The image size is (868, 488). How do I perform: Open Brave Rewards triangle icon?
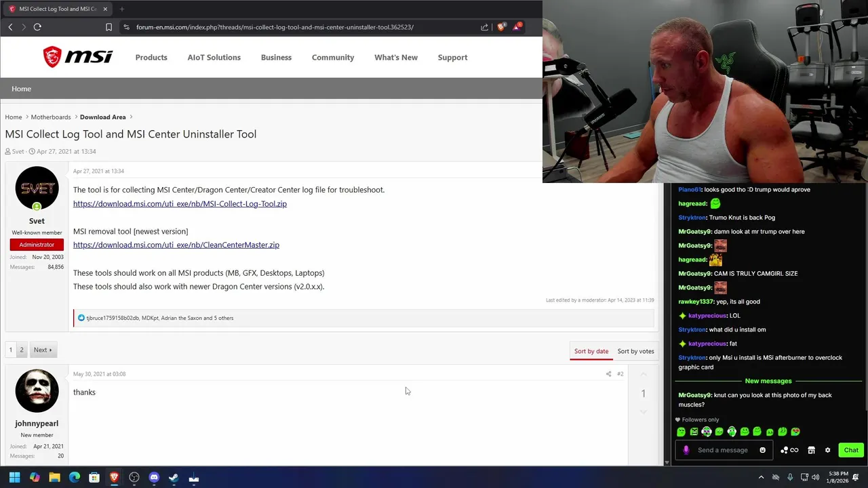pyautogui.click(x=518, y=27)
